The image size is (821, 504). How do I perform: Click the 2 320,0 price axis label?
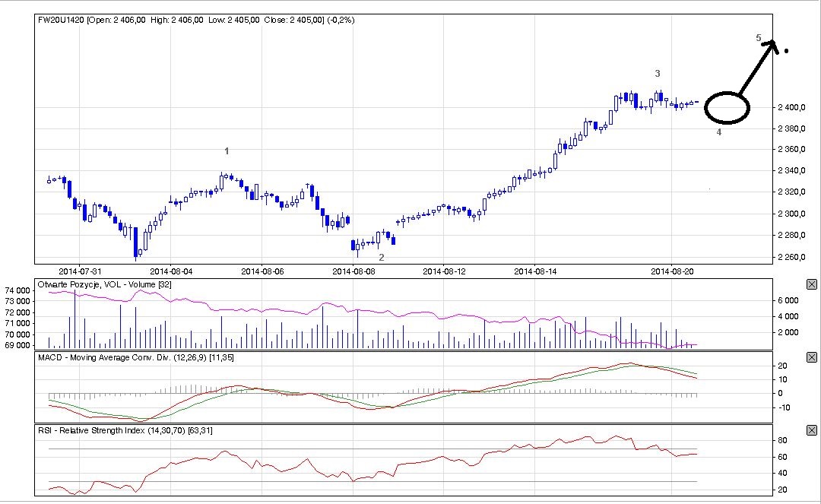coord(791,192)
